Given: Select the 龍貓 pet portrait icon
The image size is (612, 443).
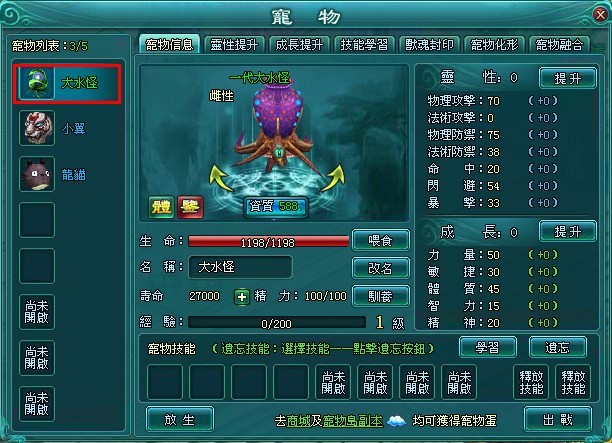Looking at the screenshot, I should click(x=37, y=174).
